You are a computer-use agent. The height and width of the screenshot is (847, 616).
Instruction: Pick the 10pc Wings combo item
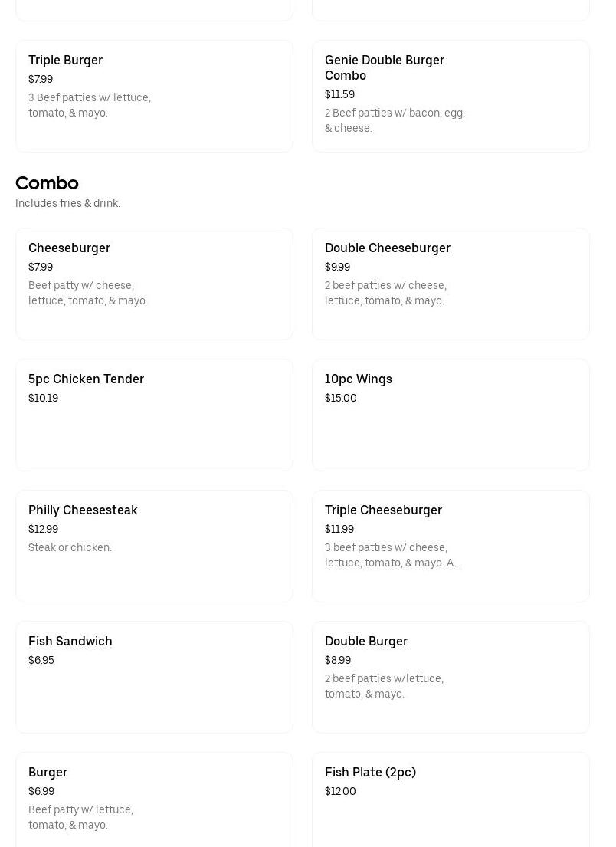tap(451, 415)
